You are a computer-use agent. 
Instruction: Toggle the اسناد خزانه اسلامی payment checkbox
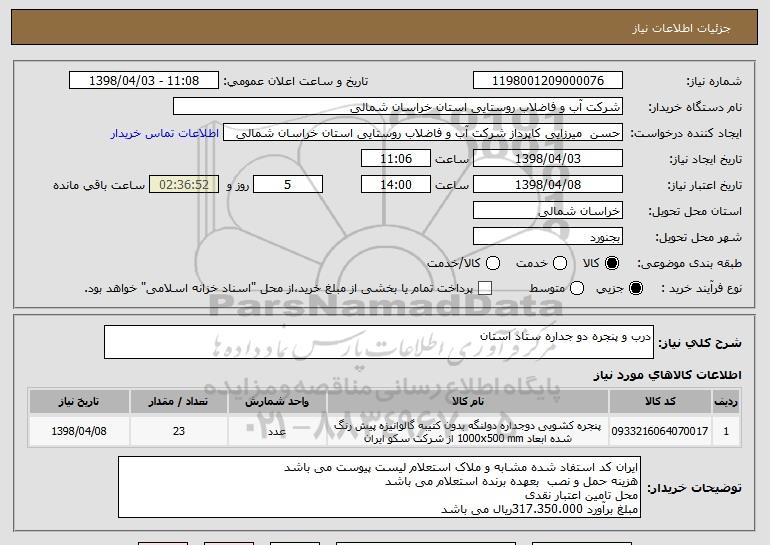[485, 289]
